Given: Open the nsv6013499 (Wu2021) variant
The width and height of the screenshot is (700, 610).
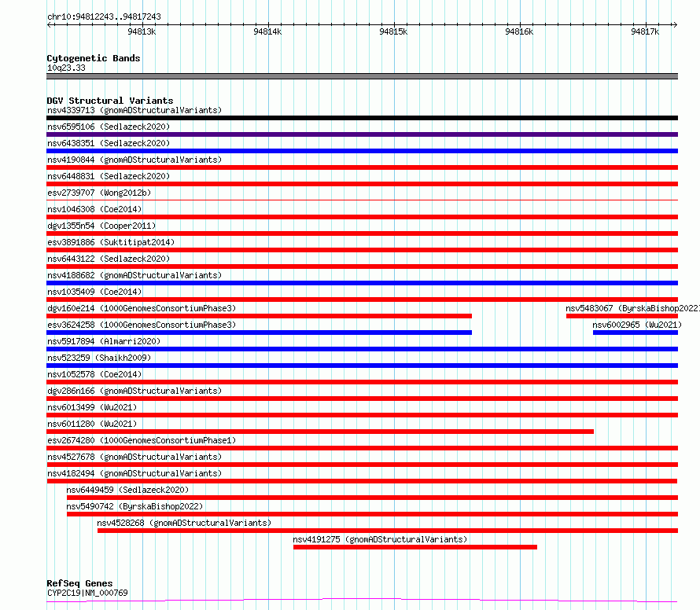Looking at the screenshot, I should 92,407.
